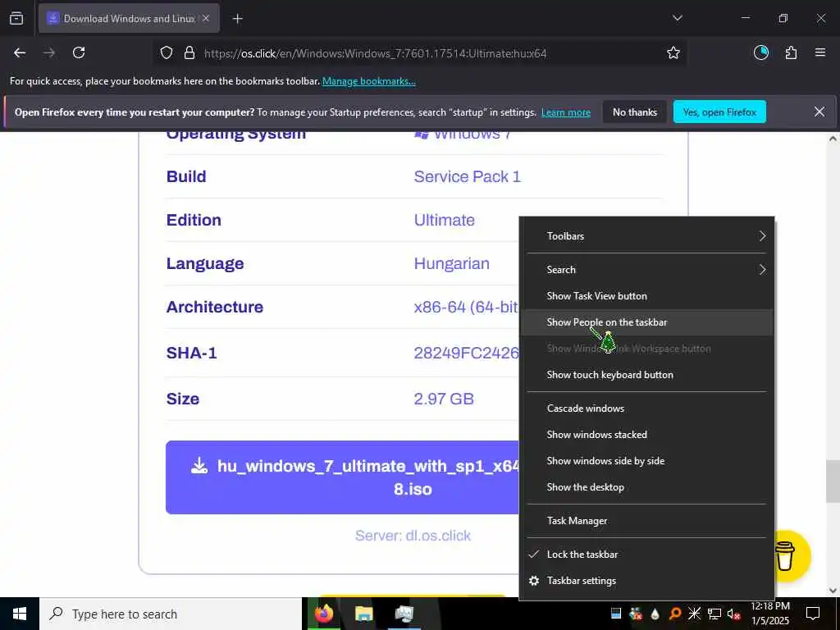Open the Action Center notifications icon
The image size is (840, 630).
coord(813,614)
